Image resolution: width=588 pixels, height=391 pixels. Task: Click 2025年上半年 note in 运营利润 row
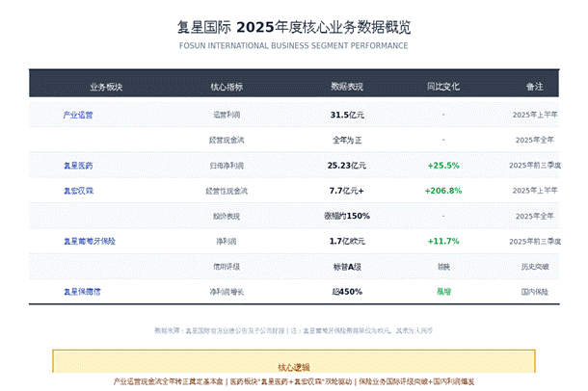click(535, 115)
